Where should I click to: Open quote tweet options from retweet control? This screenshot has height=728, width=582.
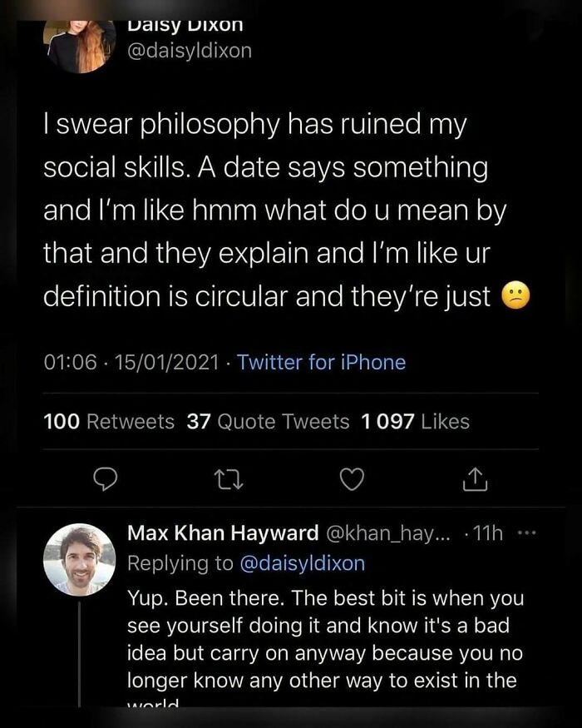click(229, 477)
